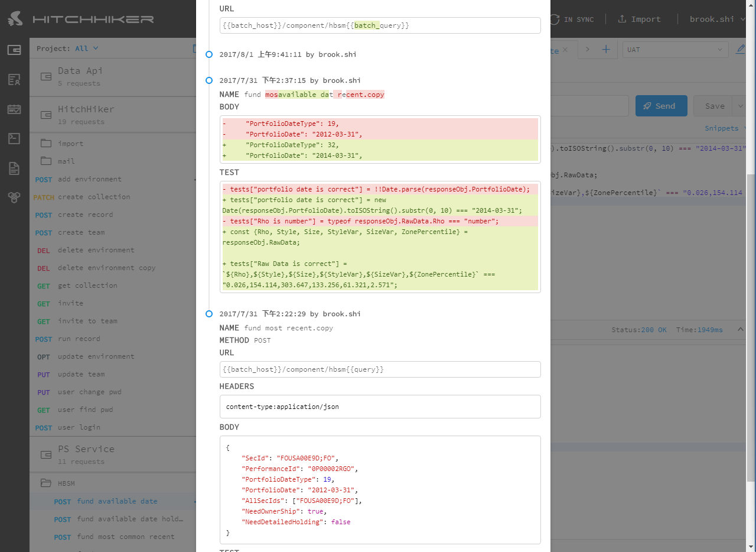Select fund available date hold... request

click(x=112, y=519)
